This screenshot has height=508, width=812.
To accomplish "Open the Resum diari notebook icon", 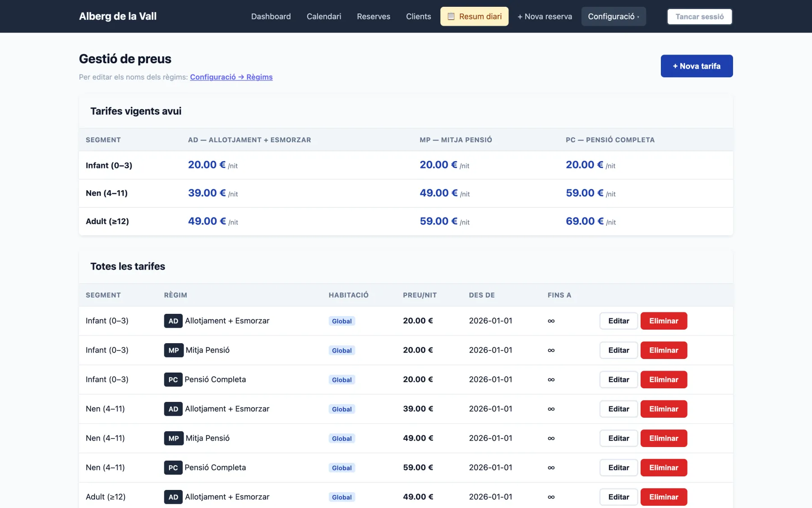I will [x=451, y=16].
